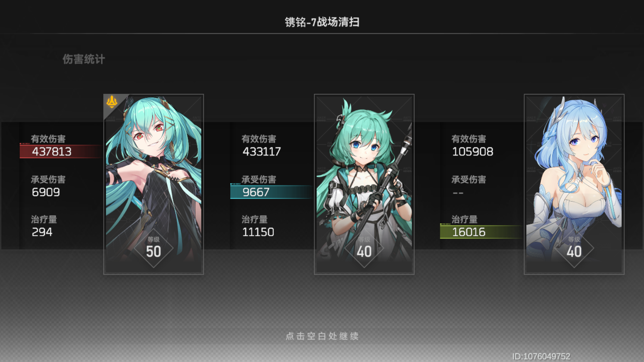Click the gold MVP crown badge icon
The width and height of the screenshot is (644, 362).
(112, 102)
